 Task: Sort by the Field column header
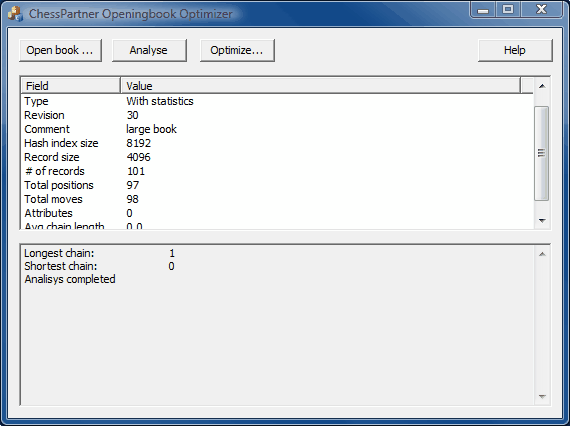point(71,86)
